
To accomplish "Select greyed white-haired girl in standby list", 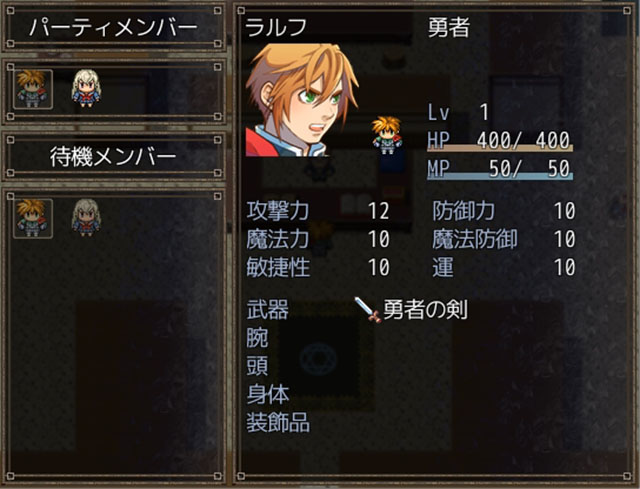I will click(86, 218).
